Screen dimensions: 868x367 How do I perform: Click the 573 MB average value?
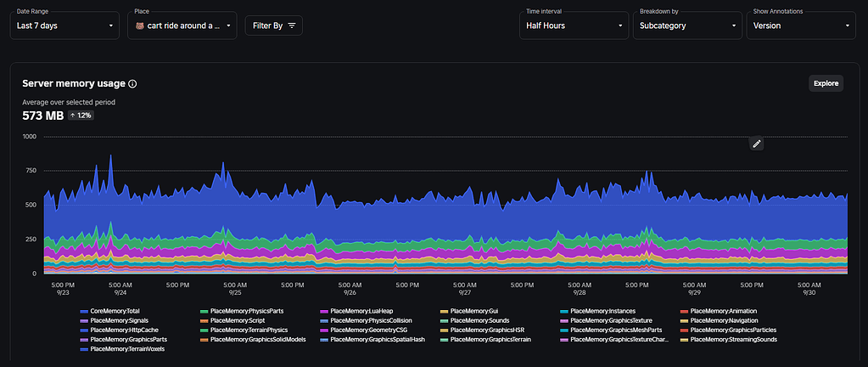42,116
